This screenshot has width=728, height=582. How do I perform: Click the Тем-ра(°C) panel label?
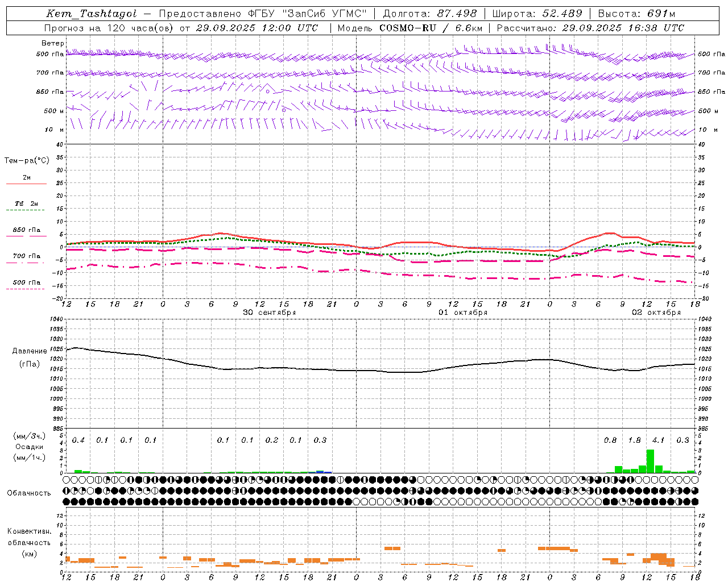pyautogui.click(x=27, y=160)
